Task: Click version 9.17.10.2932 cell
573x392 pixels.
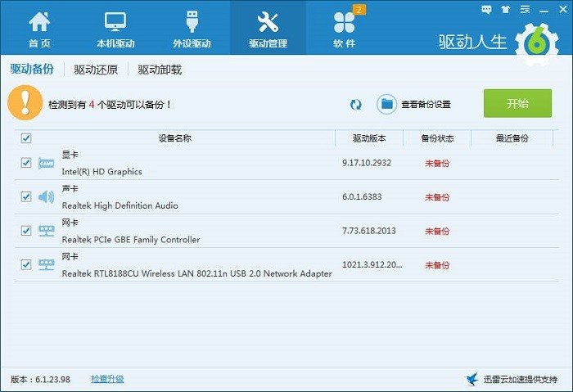Action: 367,163
